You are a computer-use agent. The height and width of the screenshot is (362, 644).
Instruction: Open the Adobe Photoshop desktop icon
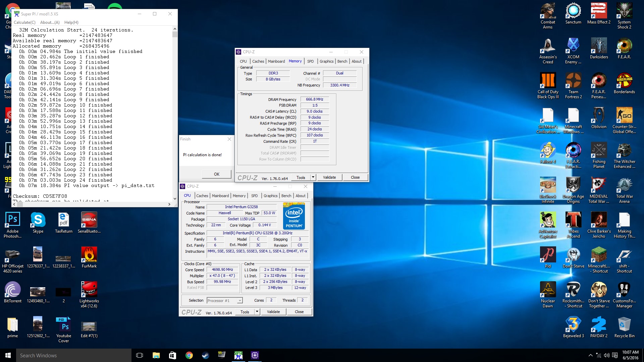coord(12,225)
